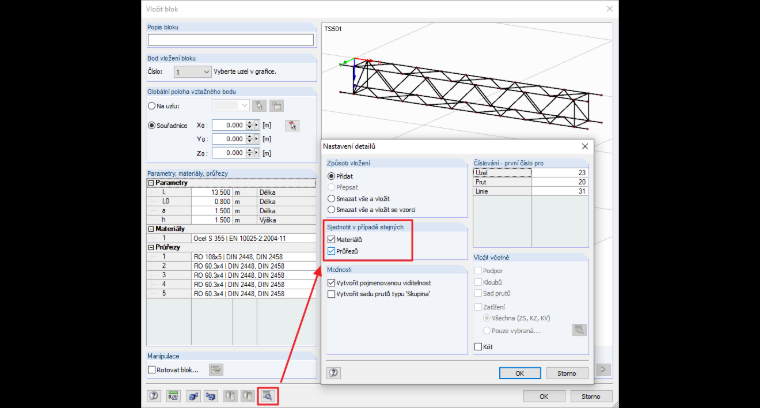Image resolution: width=760 pixels, height=408 pixels.
Task: Confirm Nastavení detailů with OK
Action: [x=520, y=373]
